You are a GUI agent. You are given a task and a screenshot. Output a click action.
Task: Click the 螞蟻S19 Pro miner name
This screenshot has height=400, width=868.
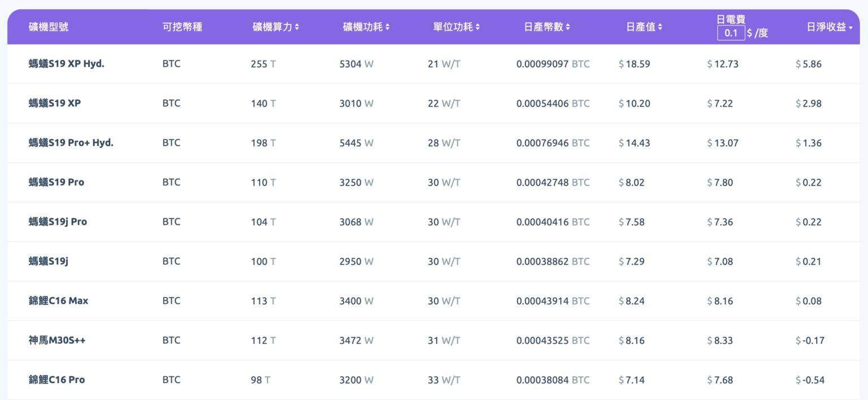(x=56, y=182)
